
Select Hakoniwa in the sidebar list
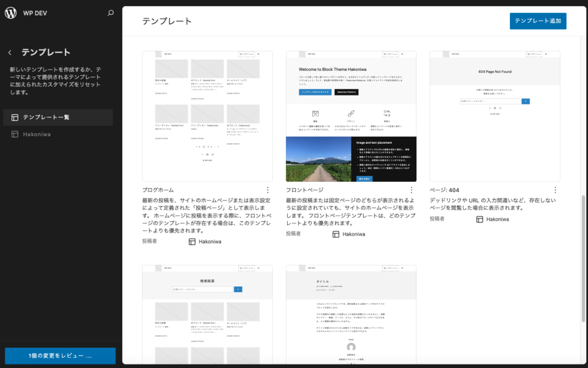(37, 134)
